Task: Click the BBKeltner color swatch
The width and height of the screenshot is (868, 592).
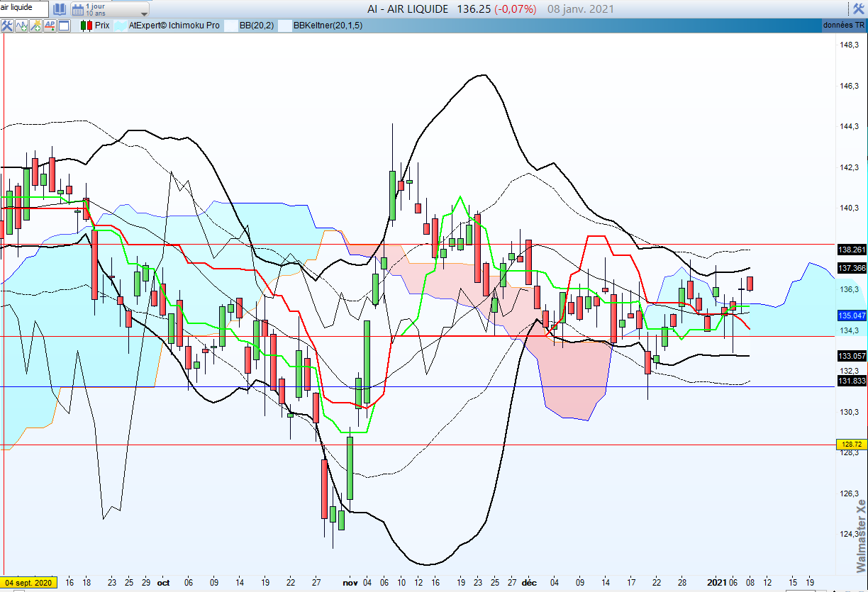Action: 284,26
